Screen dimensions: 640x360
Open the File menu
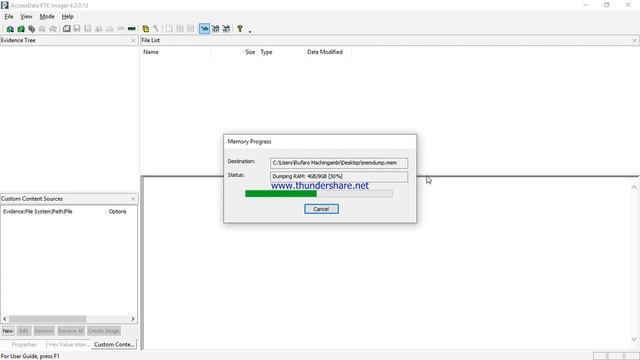point(9,17)
